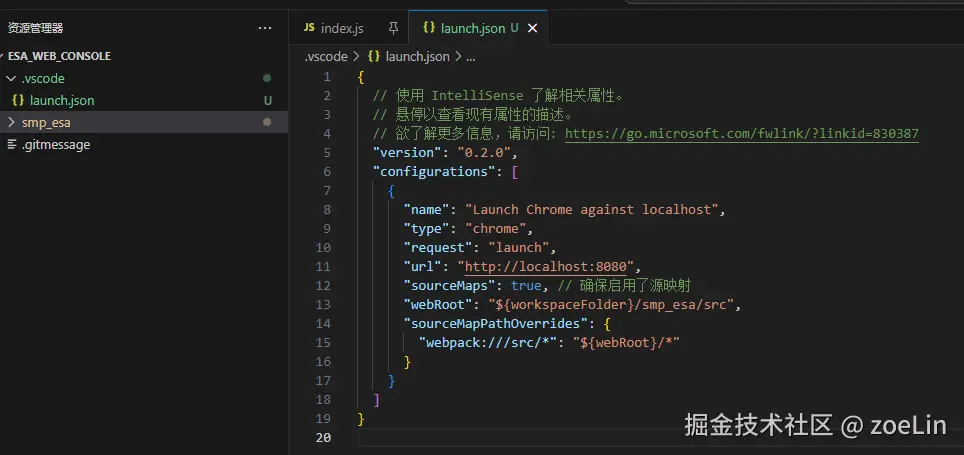This screenshot has width=964, height=455.
Task: Click the "chrome" type value
Action: [495, 229]
